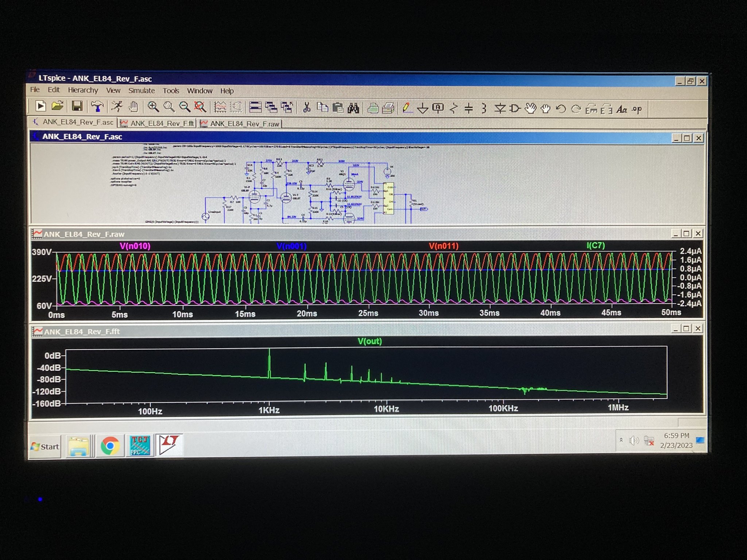747x560 pixels.
Task: Click the Windows Start button
Action: pos(45,446)
